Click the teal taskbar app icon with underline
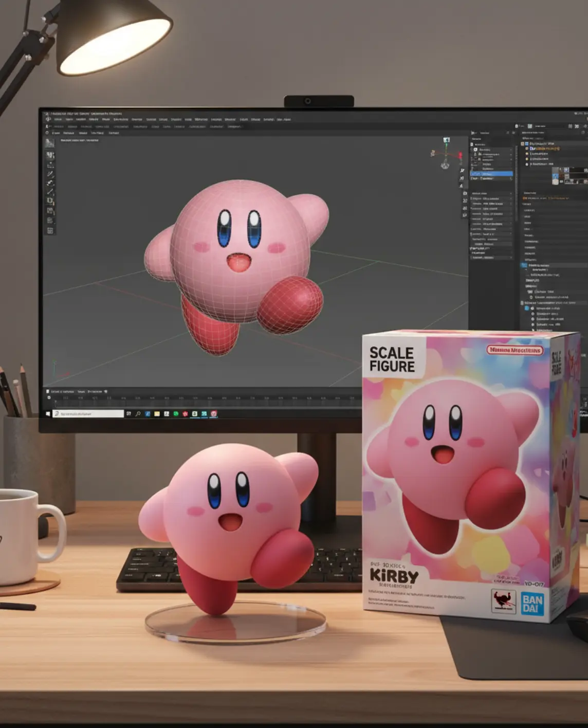This screenshot has width=588, height=728. click(204, 414)
